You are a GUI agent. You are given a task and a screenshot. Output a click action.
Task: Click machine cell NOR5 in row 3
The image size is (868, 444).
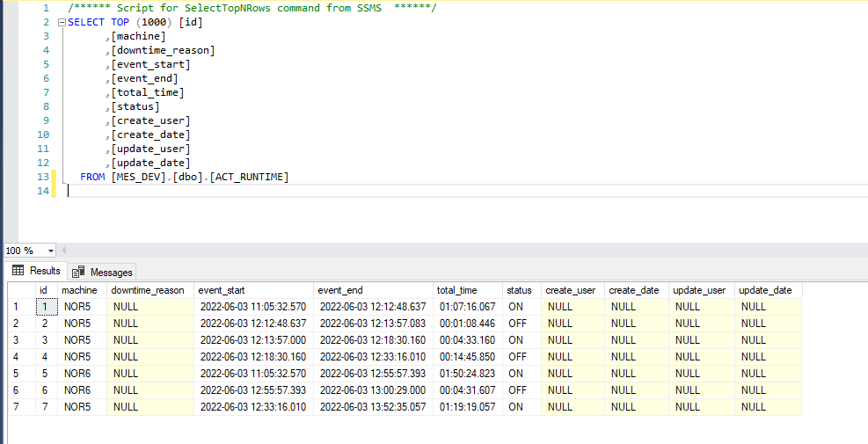coord(83,340)
